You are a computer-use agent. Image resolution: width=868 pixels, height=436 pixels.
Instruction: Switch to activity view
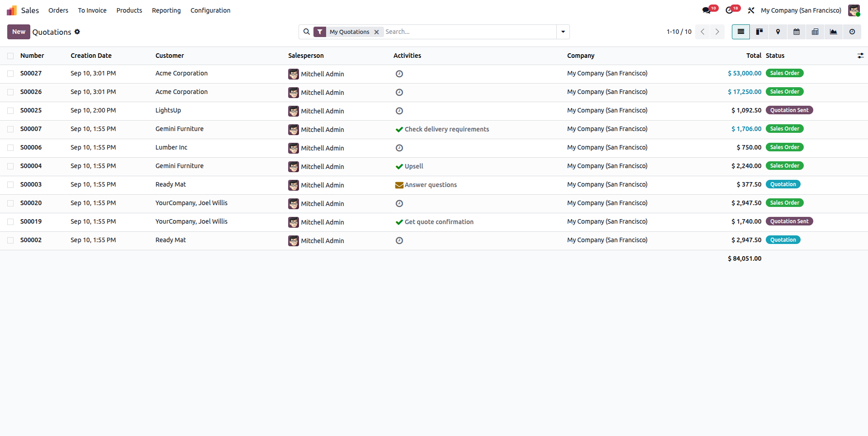click(x=852, y=32)
